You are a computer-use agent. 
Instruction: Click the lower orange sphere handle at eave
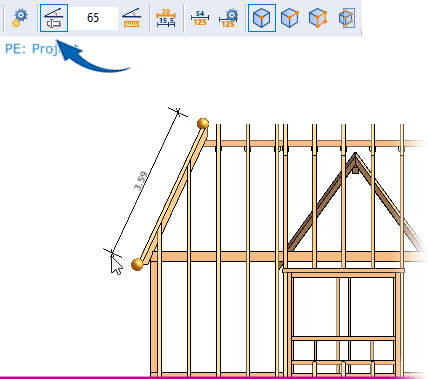[x=137, y=265]
